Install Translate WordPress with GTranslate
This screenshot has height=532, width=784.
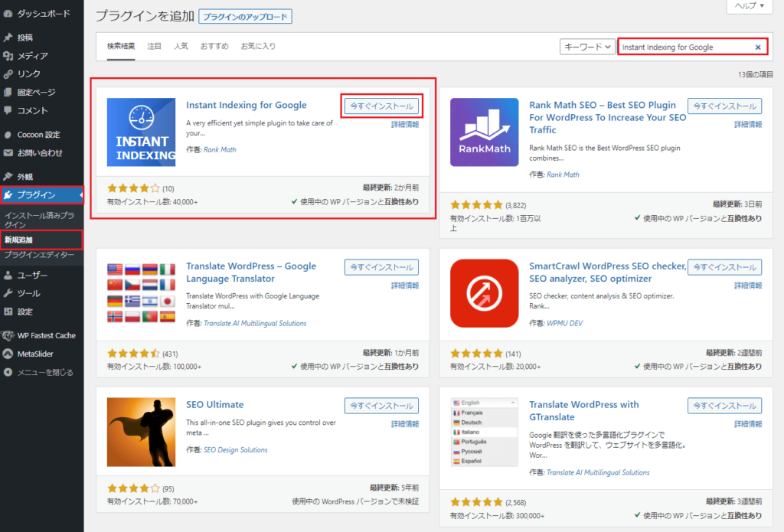pos(724,406)
